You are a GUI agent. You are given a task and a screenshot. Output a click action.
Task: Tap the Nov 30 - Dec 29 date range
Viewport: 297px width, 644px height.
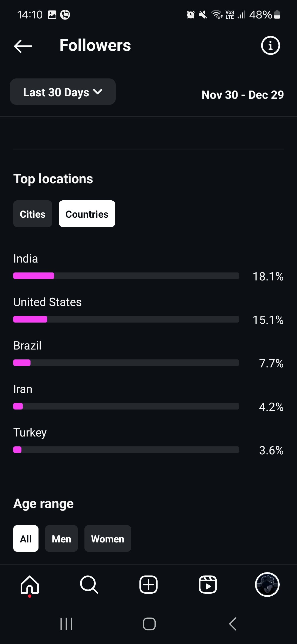(243, 95)
